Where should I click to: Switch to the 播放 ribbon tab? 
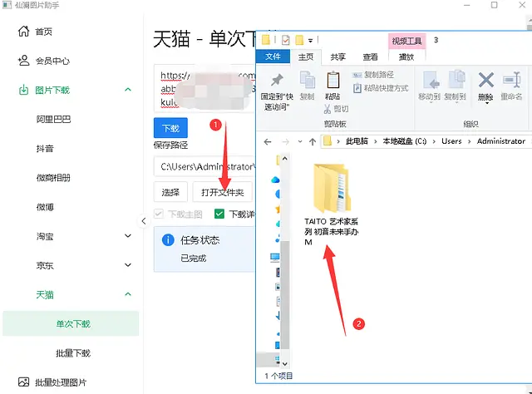[x=406, y=57]
